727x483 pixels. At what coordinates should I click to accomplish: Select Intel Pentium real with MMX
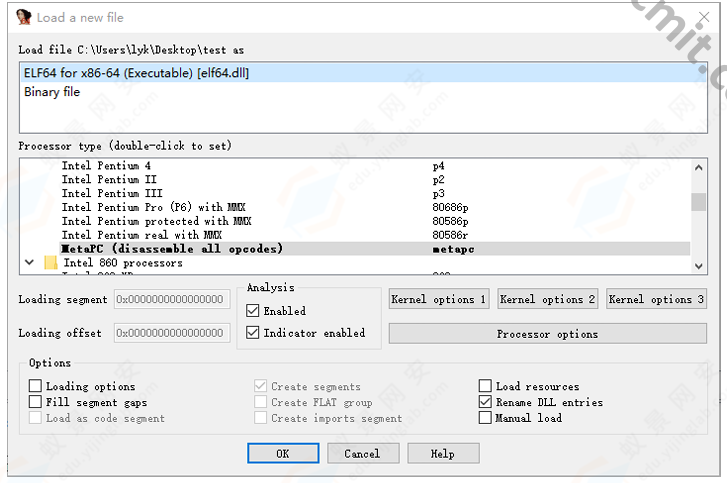(142, 235)
